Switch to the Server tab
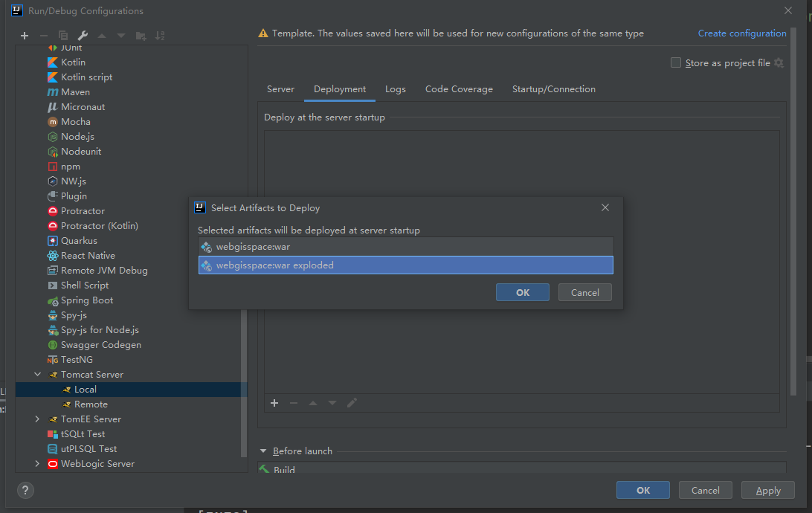The height and width of the screenshot is (513, 812). click(x=280, y=89)
